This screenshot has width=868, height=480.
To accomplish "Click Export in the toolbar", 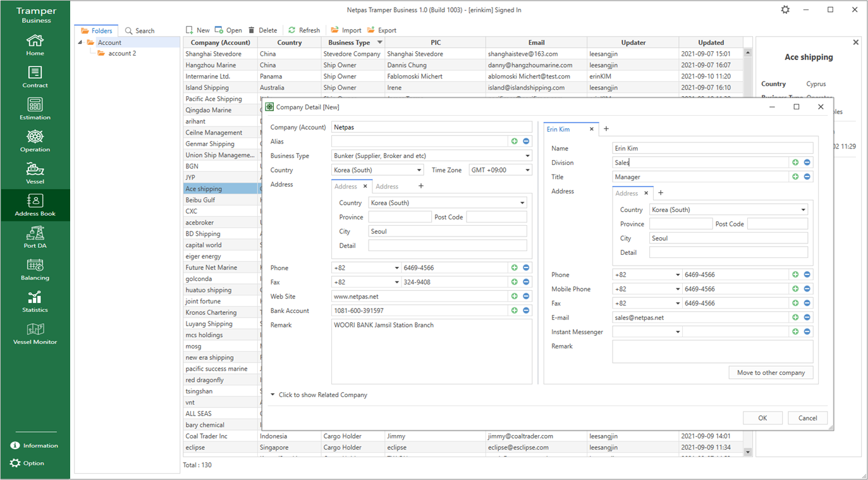I will 382,30.
